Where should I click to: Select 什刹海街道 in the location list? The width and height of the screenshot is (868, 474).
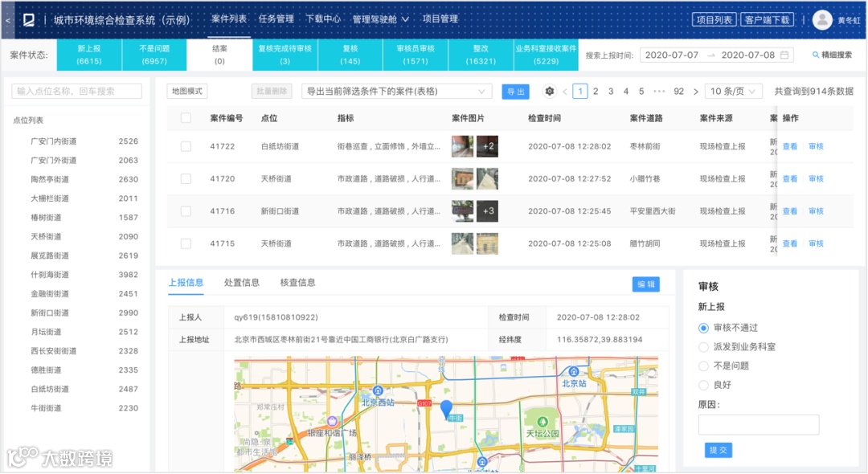pyautogui.click(x=50, y=275)
